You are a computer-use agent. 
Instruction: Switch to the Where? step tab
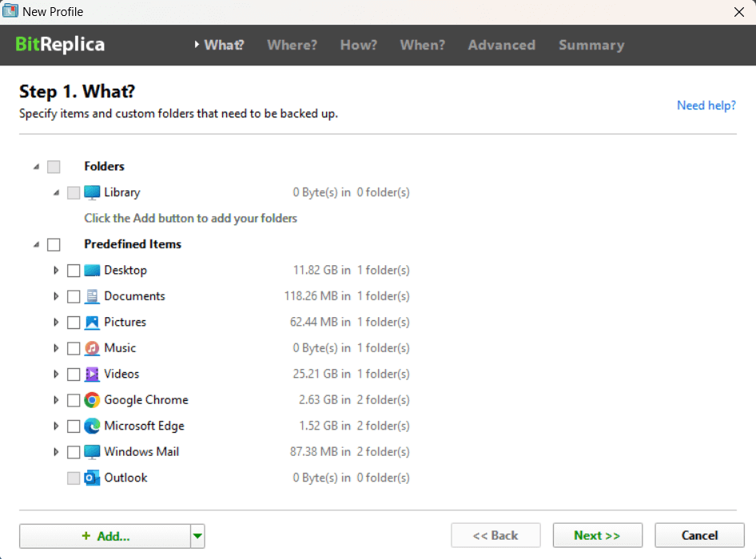pyautogui.click(x=292, y=45)
